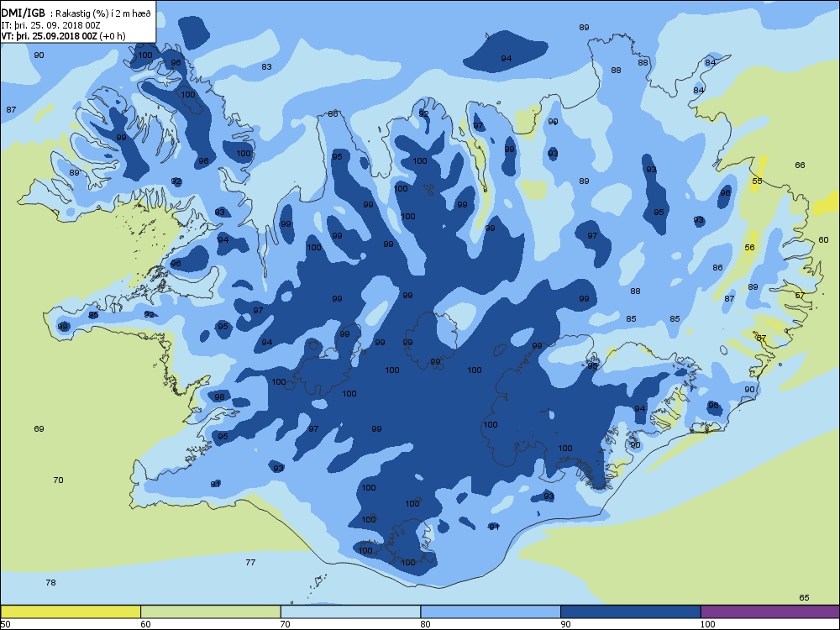Click the '78' humidity value on the map
Image resolution: width=840 pixels, height=630 pixels.
coord(50,583)
